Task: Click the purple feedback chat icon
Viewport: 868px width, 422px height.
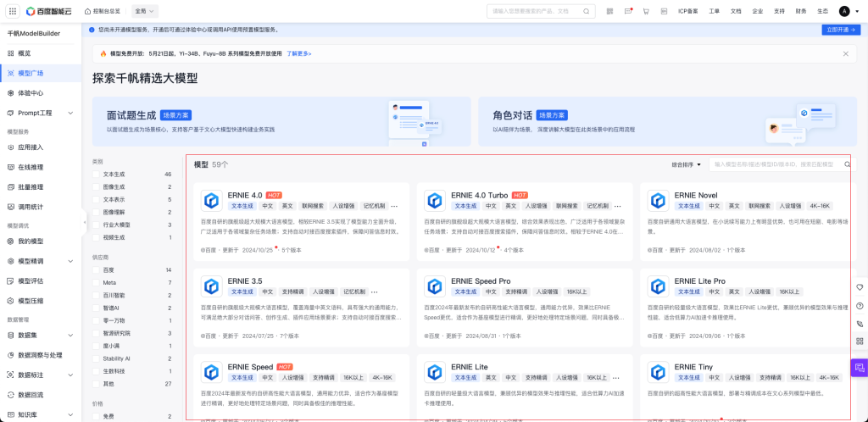Action: [x=859, y=368]
